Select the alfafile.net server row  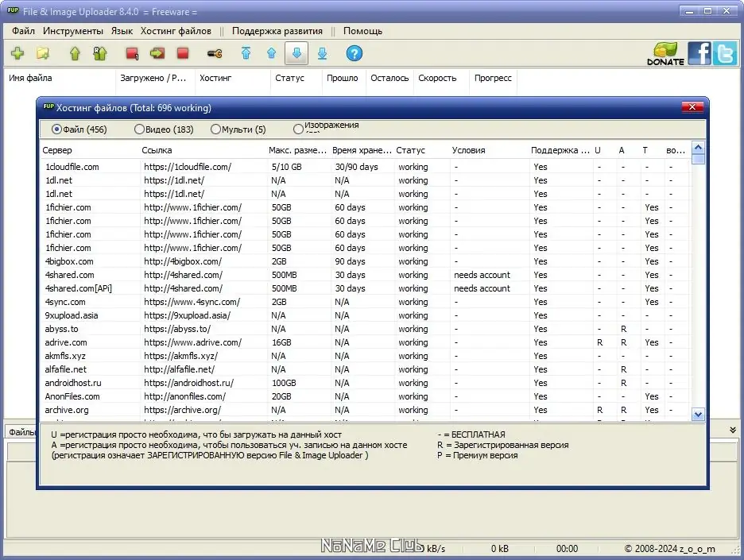point(364,369)
